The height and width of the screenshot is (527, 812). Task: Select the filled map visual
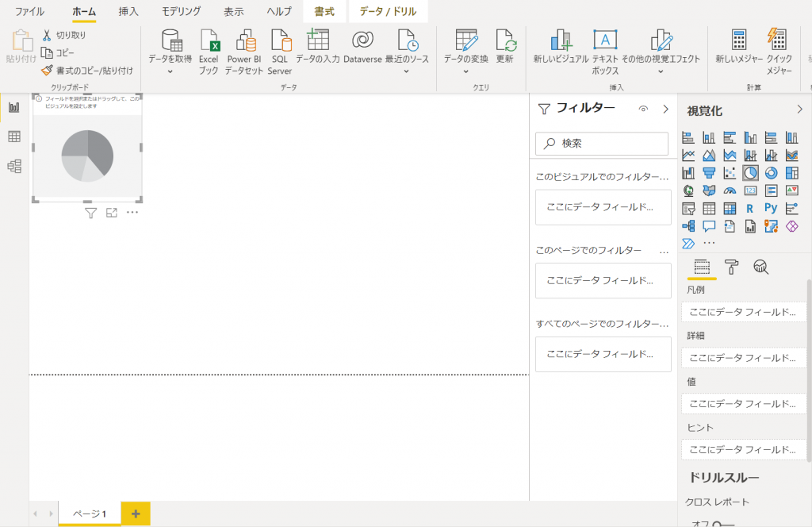[709, 190]
